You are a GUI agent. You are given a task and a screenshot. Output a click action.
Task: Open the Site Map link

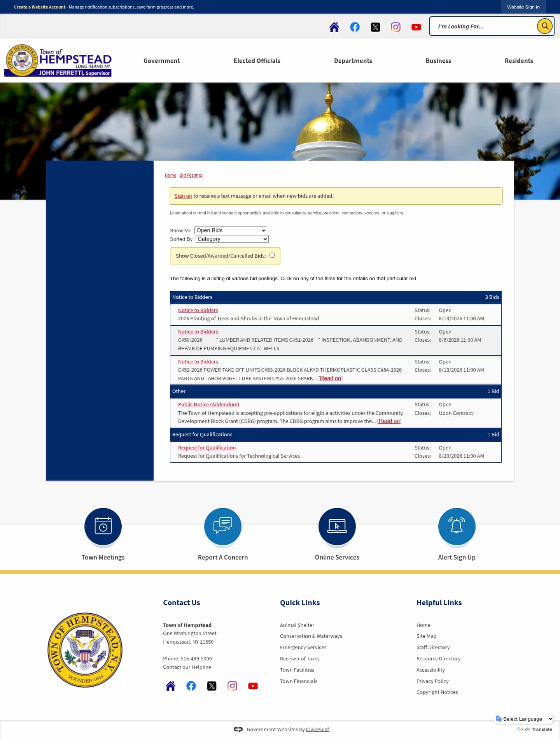(426, 636)
